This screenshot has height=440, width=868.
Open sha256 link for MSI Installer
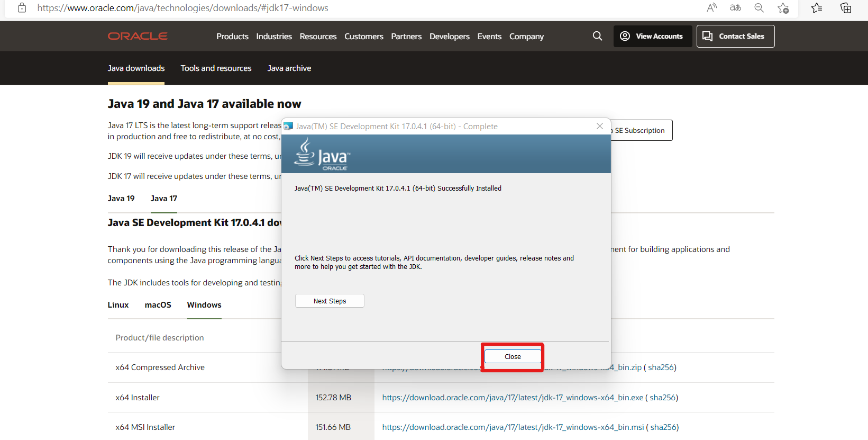663,427
